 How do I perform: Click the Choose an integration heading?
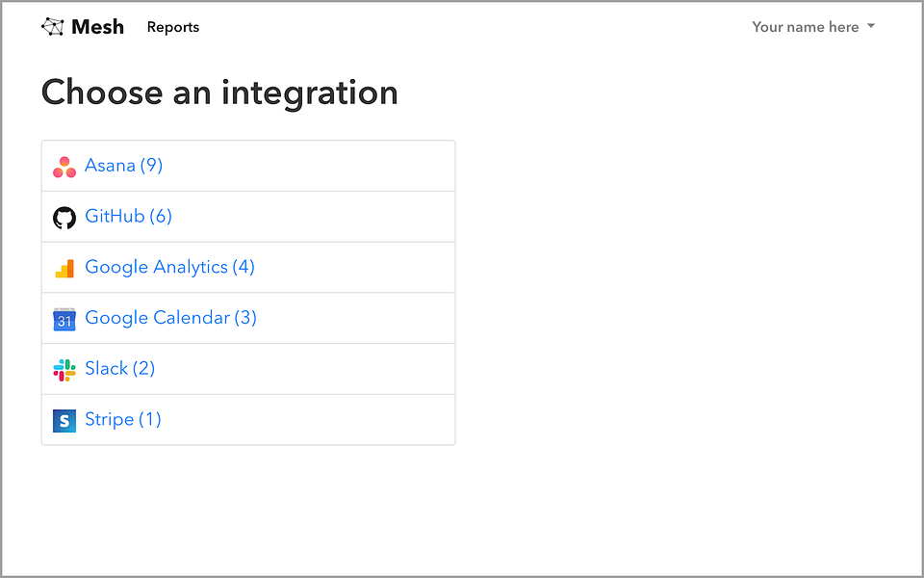click(x=219, y=92)
